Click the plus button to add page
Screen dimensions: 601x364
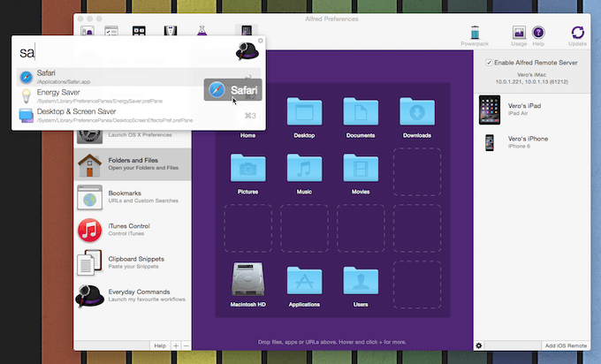point(175,345)
